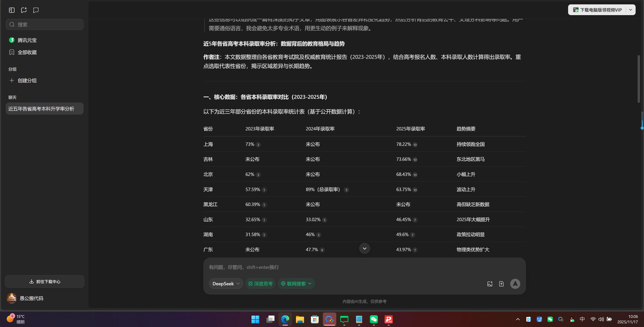This screenshot has width=644, height=327.
Task: Expand the hidden rows in the data table
Action: (364, 248)
